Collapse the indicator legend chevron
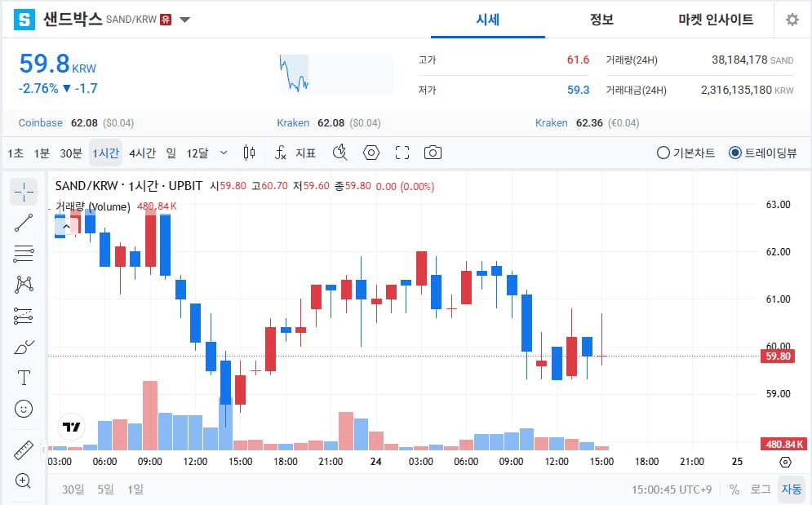Viewport: 812px width, 505px height. [66, 226]
